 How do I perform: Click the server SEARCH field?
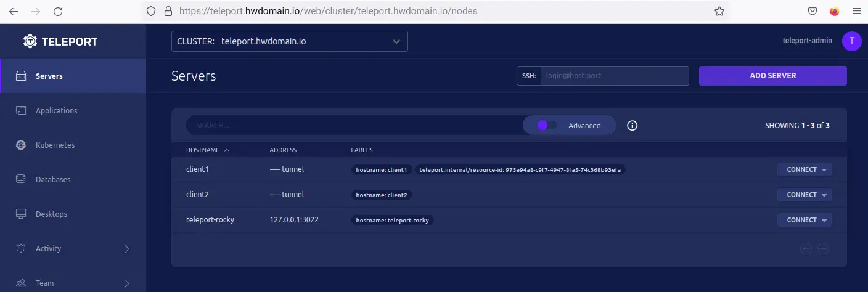tap(354, 126)
